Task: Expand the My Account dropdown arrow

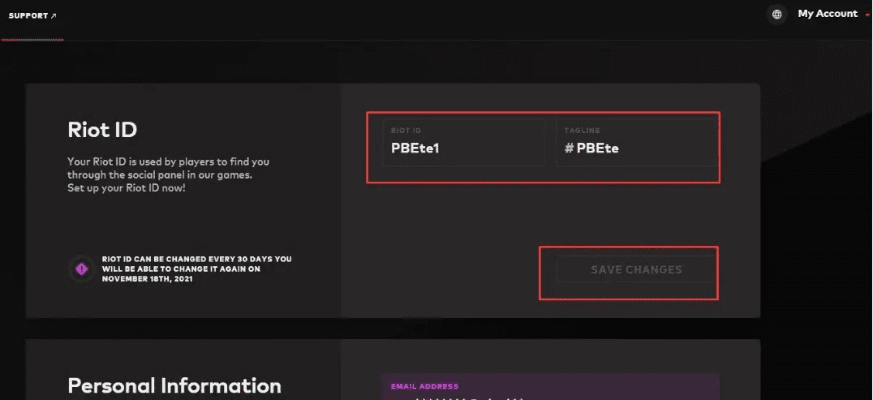Action: pyautogui.click(x=866, y=15)
